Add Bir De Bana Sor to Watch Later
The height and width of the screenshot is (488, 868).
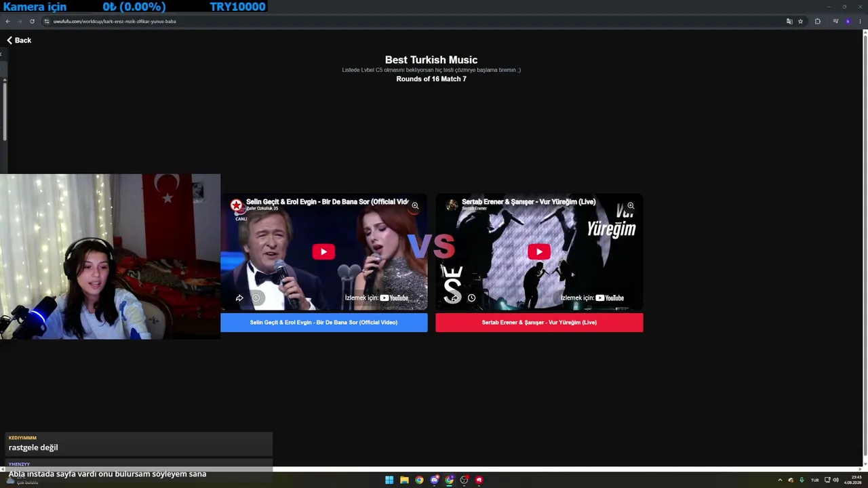256,298
